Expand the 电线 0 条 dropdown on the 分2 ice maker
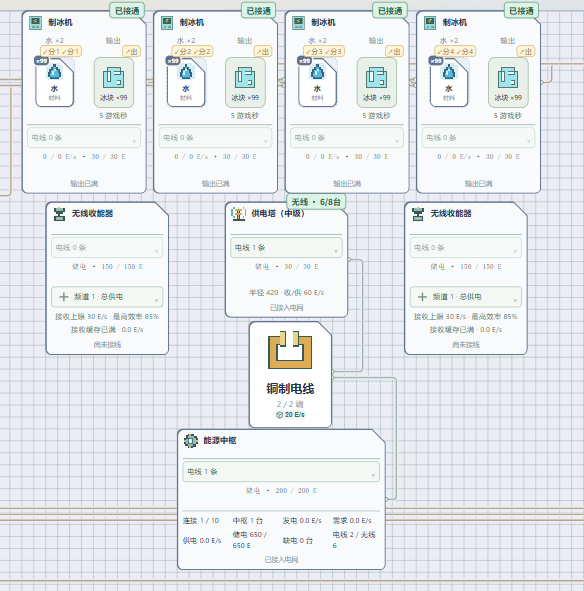 pyautogui.click(x=215, y=138)
